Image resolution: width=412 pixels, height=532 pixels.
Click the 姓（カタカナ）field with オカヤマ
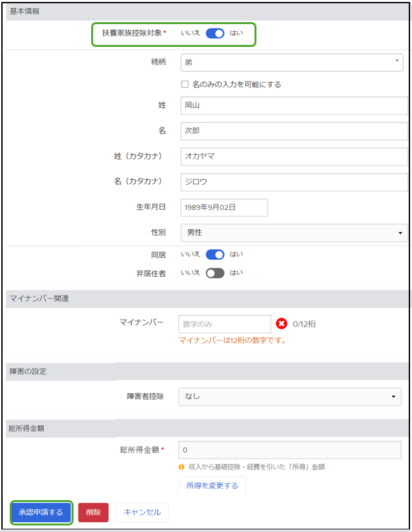[x=294, y=156]
